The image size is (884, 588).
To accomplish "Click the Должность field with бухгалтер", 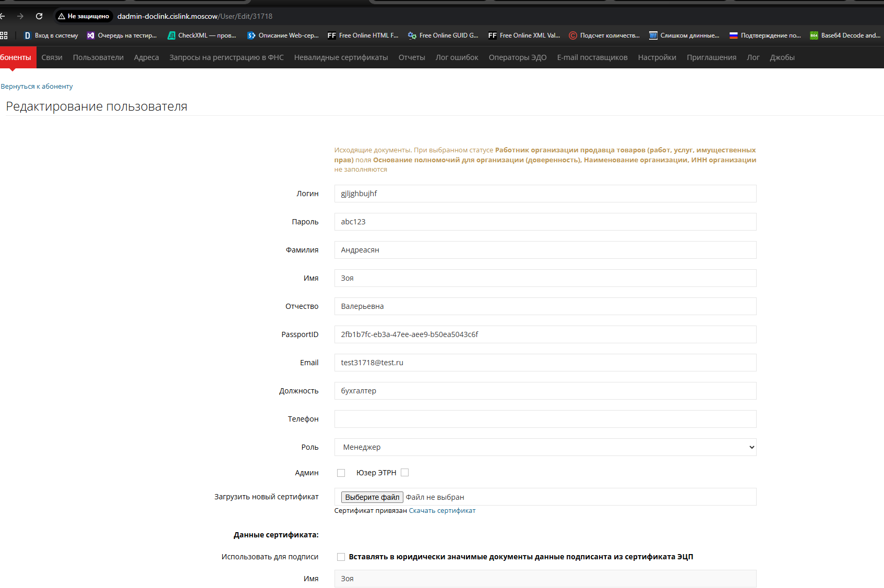I will coord(545,391).
